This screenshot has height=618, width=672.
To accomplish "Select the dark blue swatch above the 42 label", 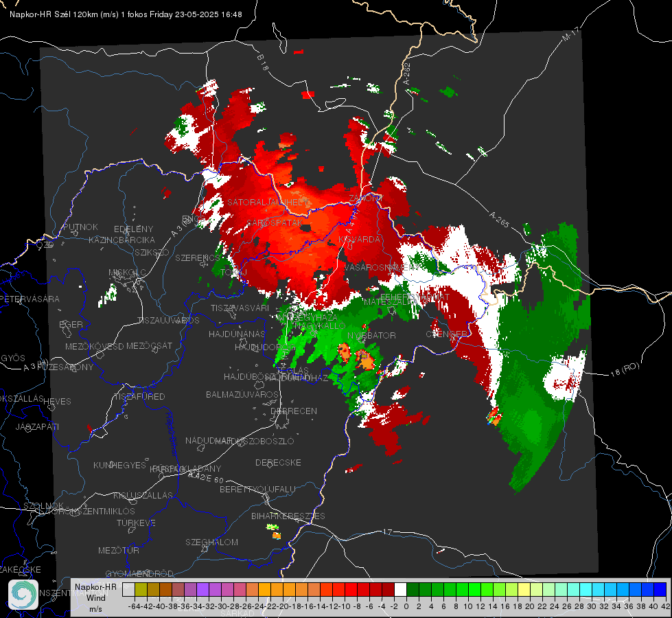I will click(x=660, y=589).
